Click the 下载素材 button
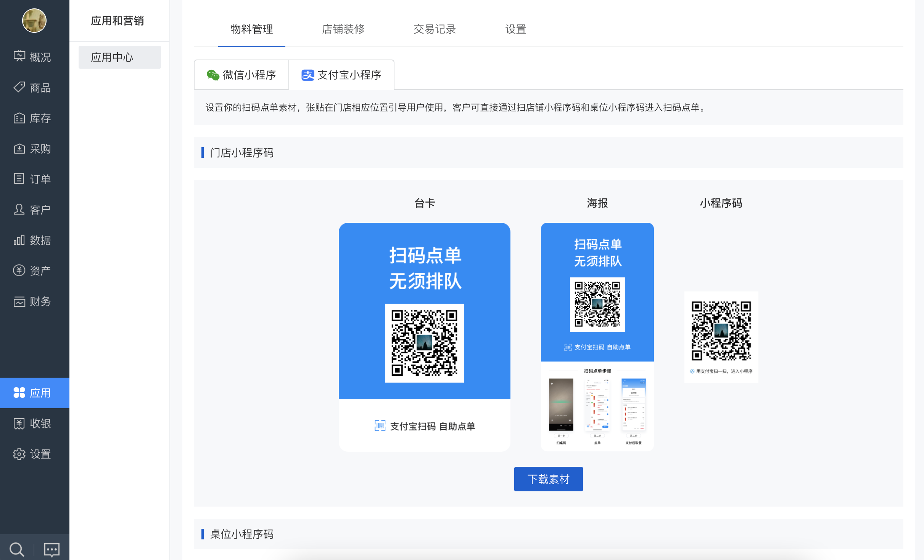This screenshot has width=924, height=560. 548,479
